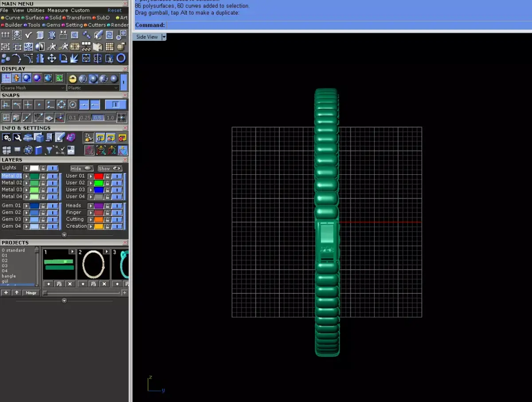Click the explode starburst icon

74,58
